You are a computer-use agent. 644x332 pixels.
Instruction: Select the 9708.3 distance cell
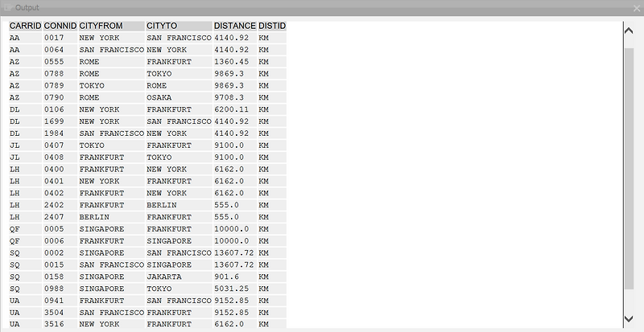235,97
